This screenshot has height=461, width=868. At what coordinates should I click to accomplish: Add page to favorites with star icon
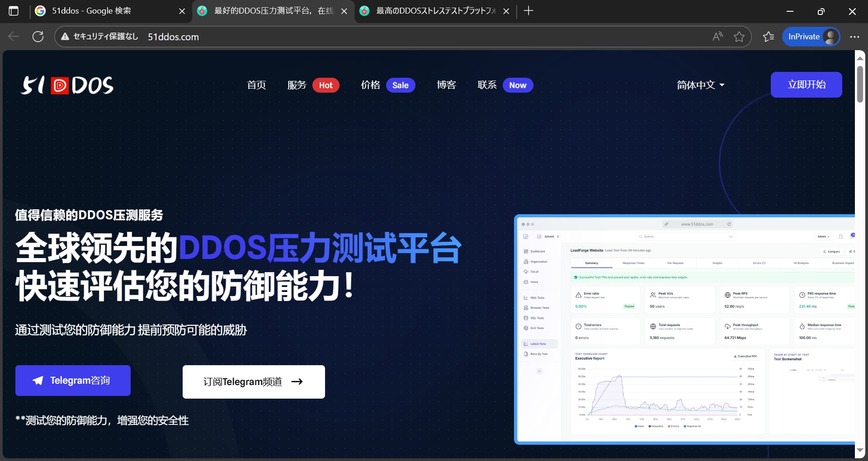tap(739, 37)
